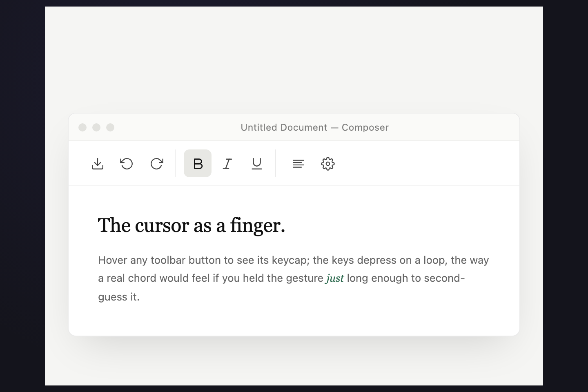The width and height of the screenshot is (588, 392).
Task: Redo the last action
Action: point(157,164)
